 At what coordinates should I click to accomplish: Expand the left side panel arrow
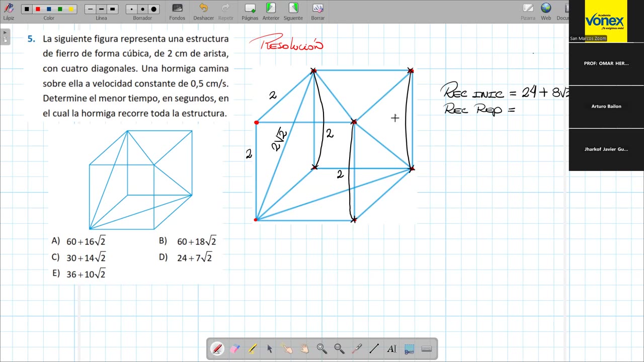pos(5,37)
